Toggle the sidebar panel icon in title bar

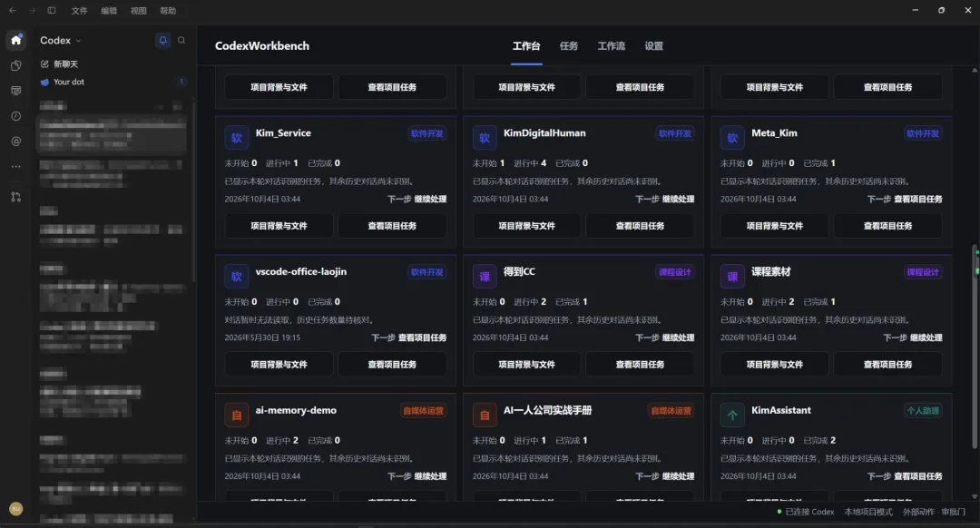tap(52, 11)
